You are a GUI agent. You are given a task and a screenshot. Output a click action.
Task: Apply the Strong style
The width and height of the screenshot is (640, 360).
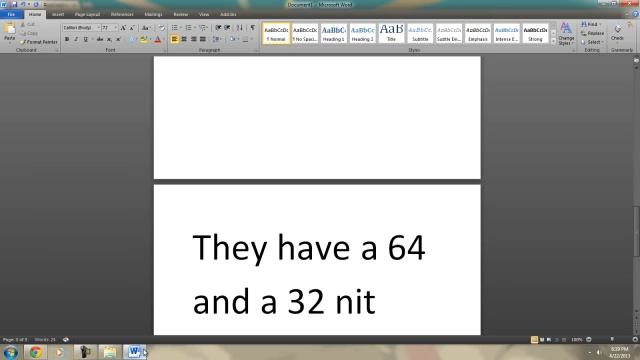click(535, 33)
